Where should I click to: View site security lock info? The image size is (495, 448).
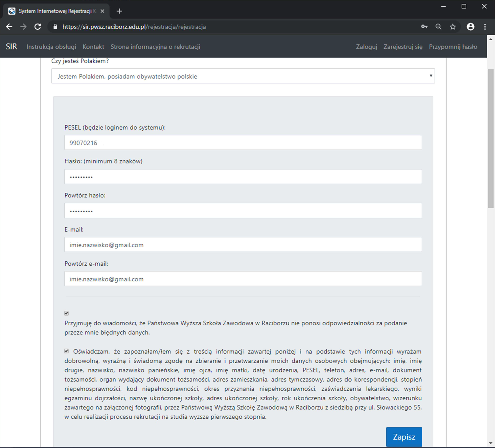[x=55, y=27]
